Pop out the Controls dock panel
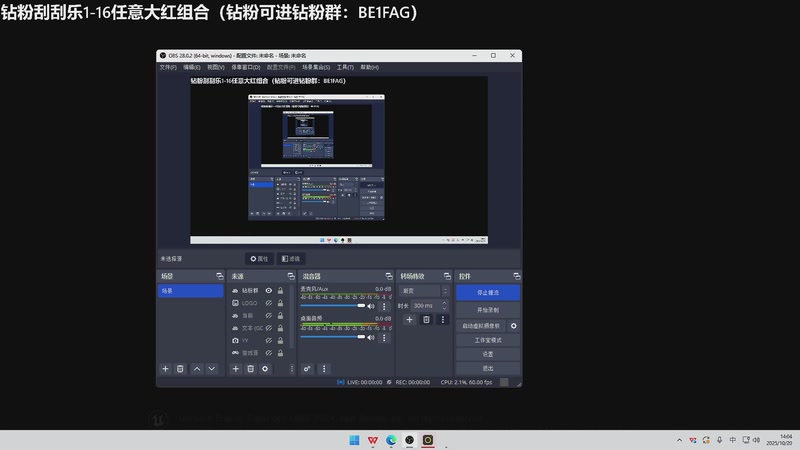Screen dimensions: 800x450 tap(517, 276)
